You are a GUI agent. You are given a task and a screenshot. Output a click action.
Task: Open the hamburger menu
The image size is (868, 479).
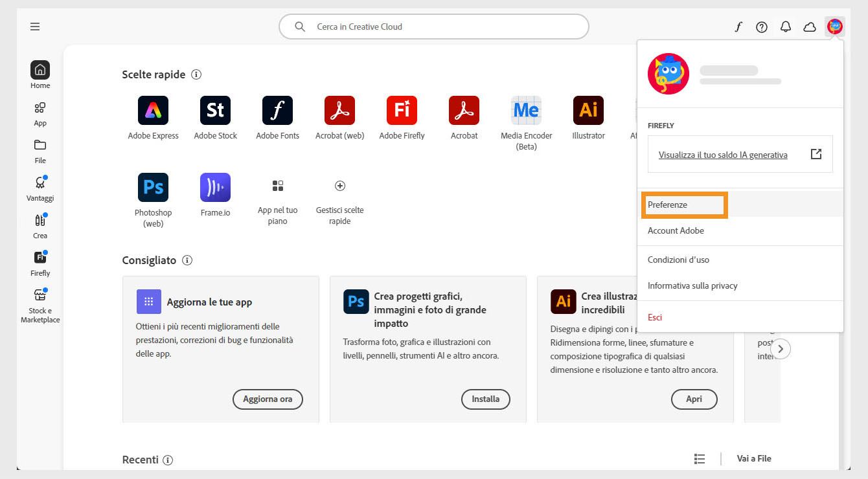point(35,27)
